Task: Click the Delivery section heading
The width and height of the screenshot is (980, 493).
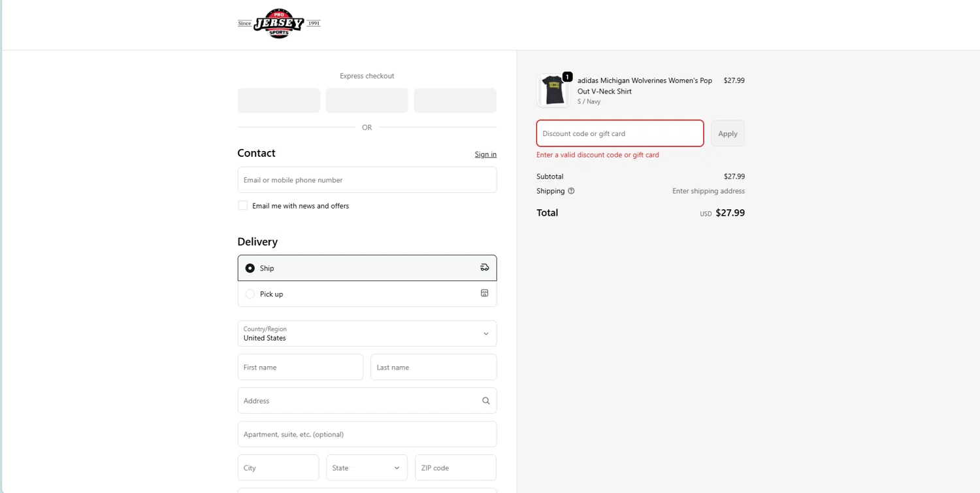Action: [x=257, y=242]
